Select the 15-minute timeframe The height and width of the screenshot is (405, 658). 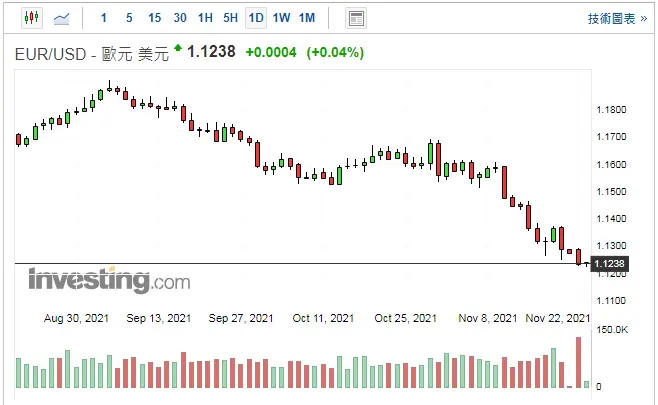pyautogui.click(x=154, y=18)
